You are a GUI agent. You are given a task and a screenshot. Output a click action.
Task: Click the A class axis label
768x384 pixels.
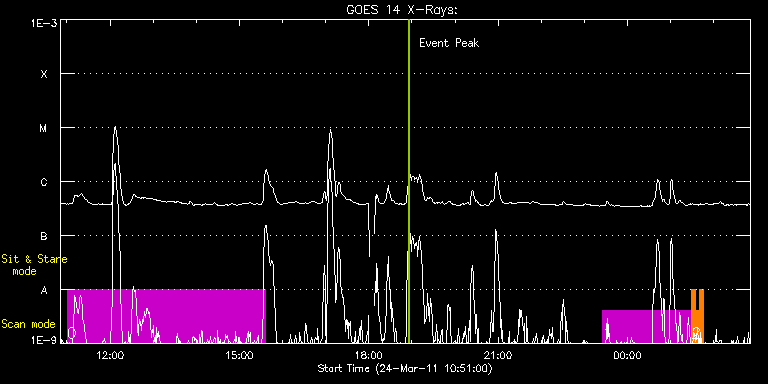coord(44,290)
